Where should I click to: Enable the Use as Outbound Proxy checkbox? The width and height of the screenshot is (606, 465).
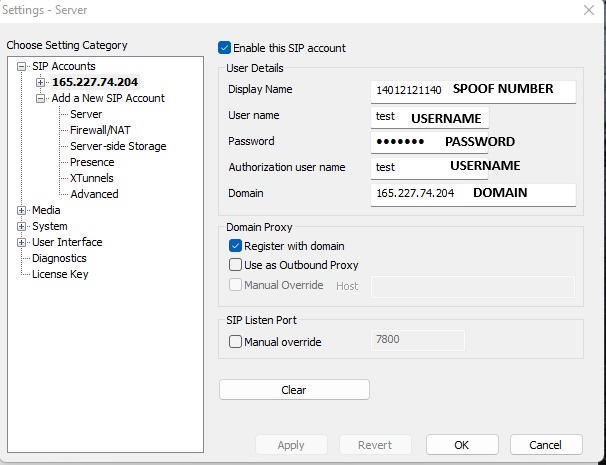click(x=236, y=265)
